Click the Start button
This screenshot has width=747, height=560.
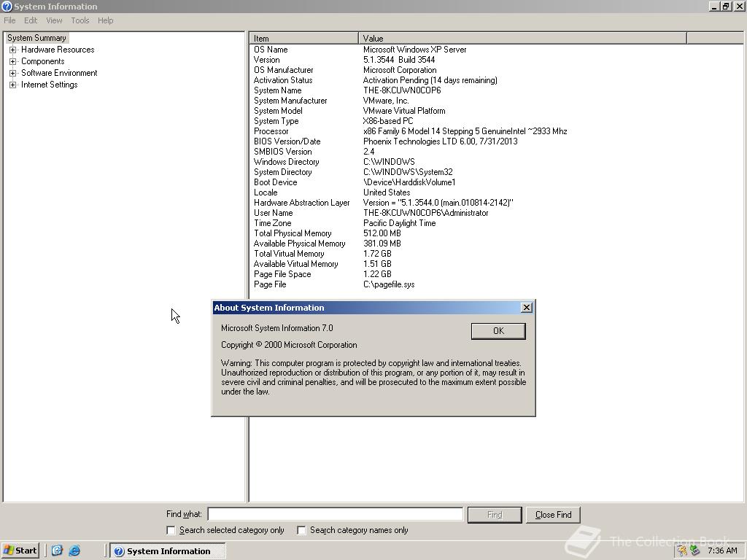(x=20, y=551)
